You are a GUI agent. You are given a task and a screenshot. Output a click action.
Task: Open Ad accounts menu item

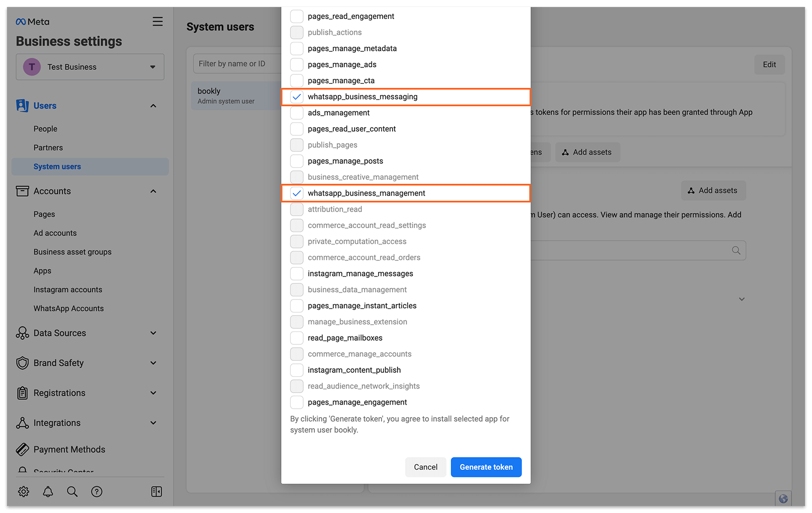[x=55, y=233]
